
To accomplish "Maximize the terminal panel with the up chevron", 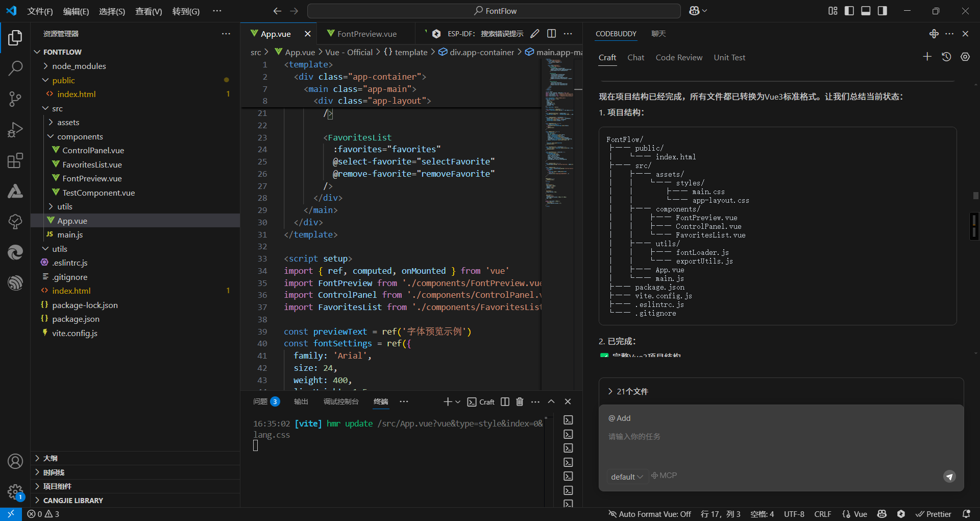I will click(551, 402).
